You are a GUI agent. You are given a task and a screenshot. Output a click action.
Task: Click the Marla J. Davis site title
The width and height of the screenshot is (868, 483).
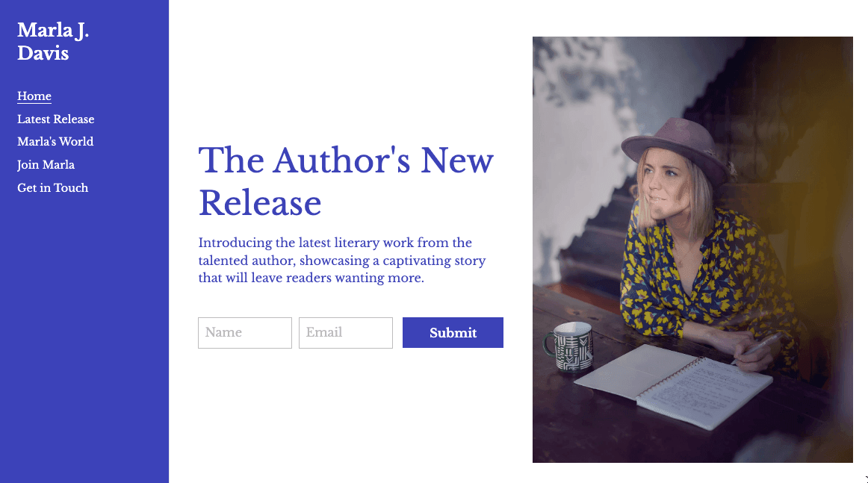53,42
